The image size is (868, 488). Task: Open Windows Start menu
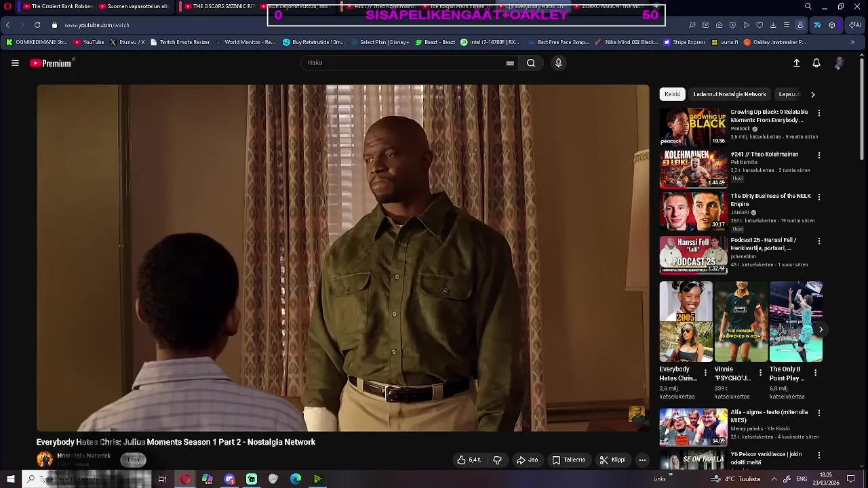pos(10,479)
